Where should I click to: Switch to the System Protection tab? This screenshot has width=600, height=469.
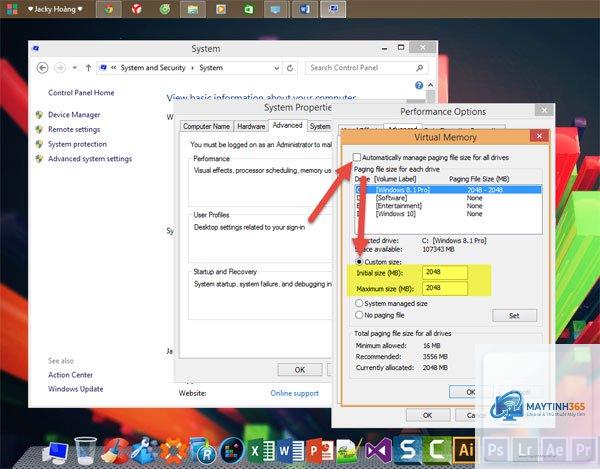tap(320, 126)
